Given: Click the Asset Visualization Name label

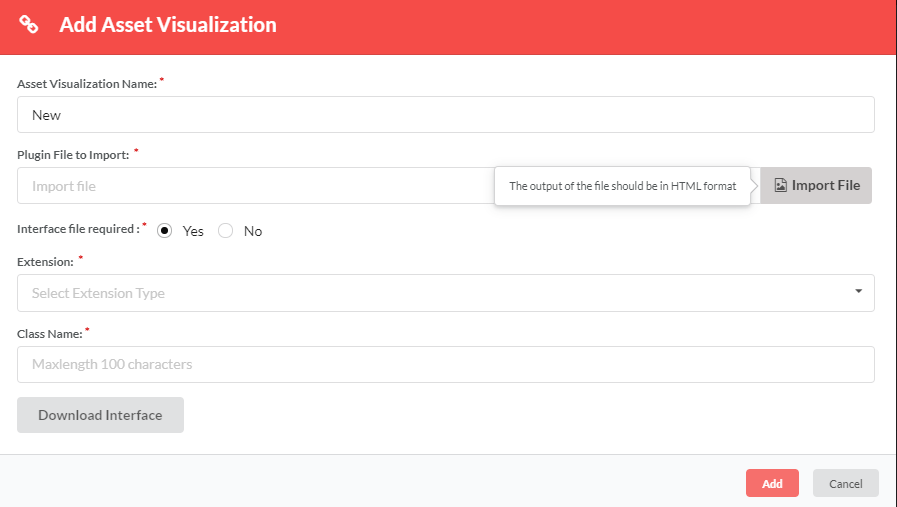Looking at the screenshot, I should [x=87, y=84].
